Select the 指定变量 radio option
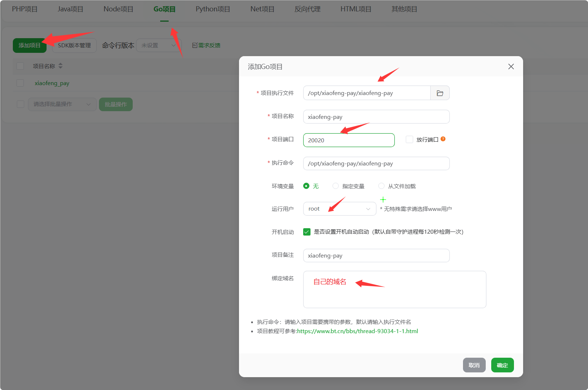 (x=335, y=186)
